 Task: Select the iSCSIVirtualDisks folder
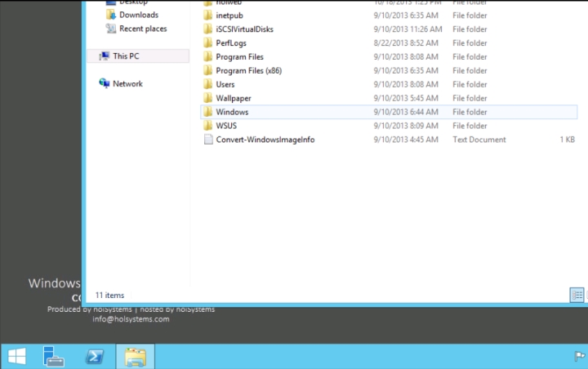(x=245, y=29)
